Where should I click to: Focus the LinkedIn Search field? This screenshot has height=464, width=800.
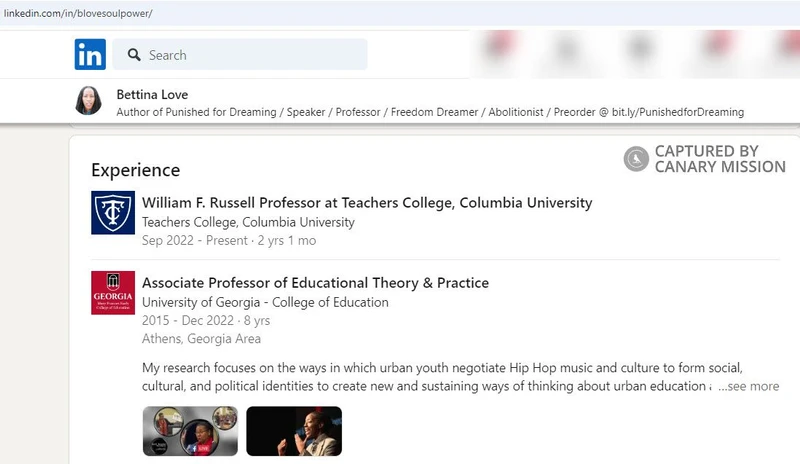(x=240, y=54)
